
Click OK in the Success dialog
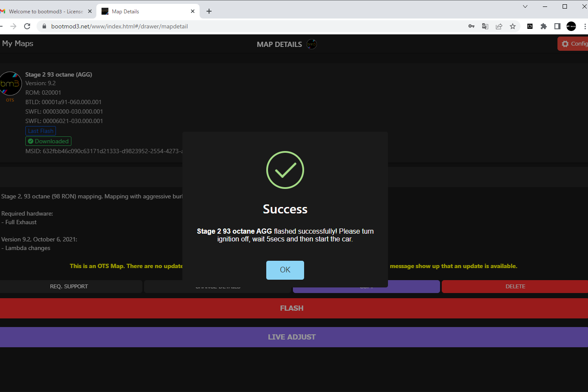pos(285,270)
